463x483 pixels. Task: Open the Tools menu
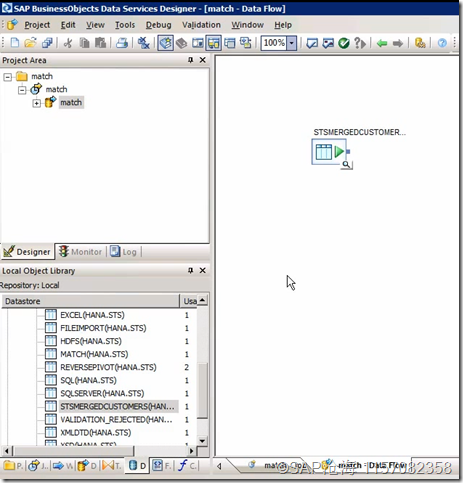(x=125, y=25)
